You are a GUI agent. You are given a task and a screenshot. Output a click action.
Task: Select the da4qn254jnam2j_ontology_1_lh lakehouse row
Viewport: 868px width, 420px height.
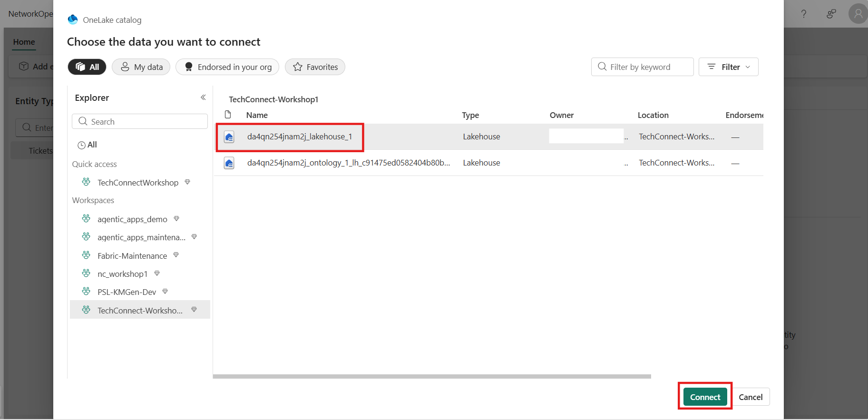pos(489,163)
